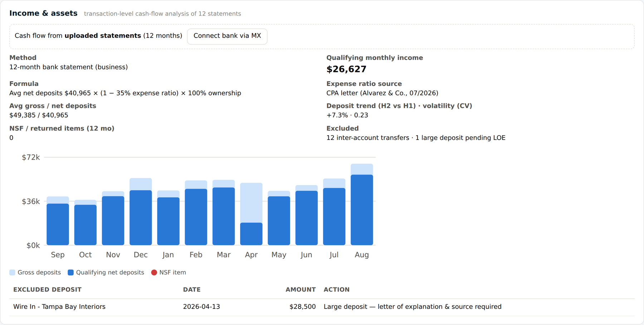Click the Connect bank via MX button

pos(227,36)
